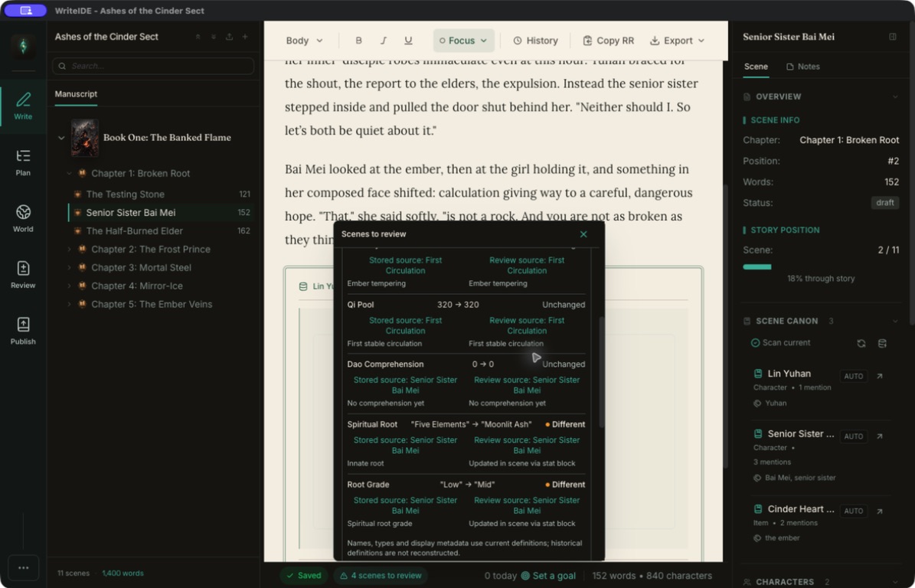Screen dimensions: 915x588
Task: Click the database icon in Scene Canon
Action: pyautogui.click(x=882, y=343)
